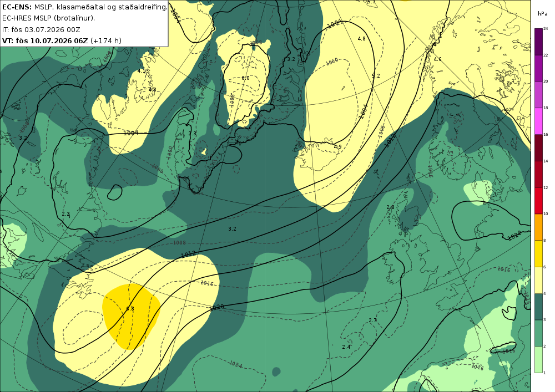Viewport: 555px width, 392px height.
Task: Select the 6.0 value label over Greenland
Action: coord(245,78)
